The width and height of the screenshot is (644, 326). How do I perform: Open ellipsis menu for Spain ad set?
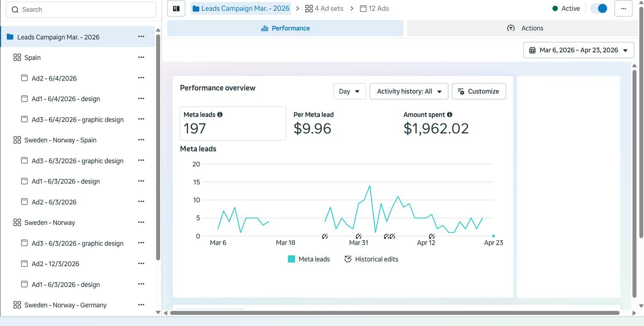[x=141, y=57]
